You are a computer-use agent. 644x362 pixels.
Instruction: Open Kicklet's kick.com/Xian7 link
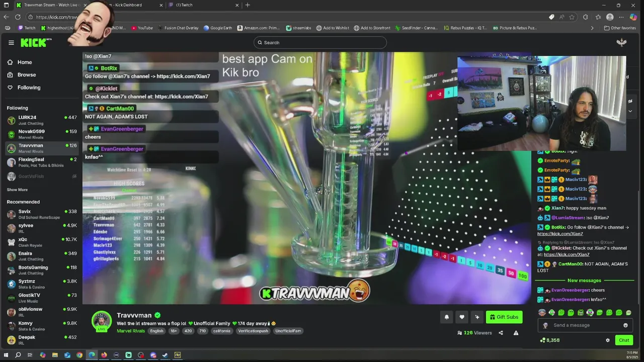tap(567, 254)
